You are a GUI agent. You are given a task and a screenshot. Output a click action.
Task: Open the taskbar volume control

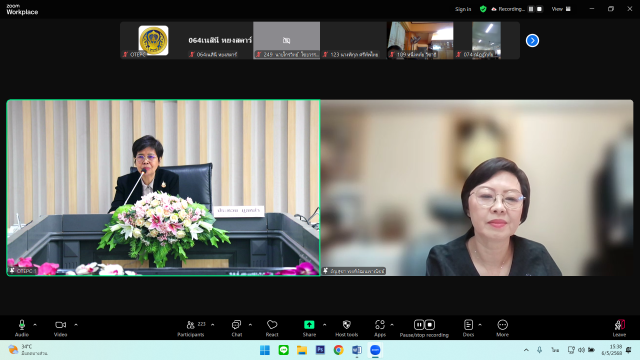click(581, 350)
